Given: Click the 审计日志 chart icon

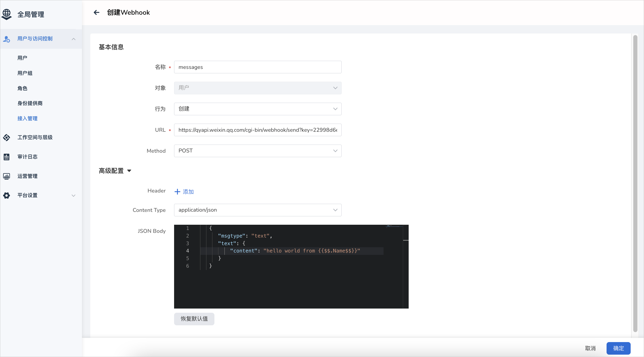Looking at the screenshot, I should click(7, 157).
